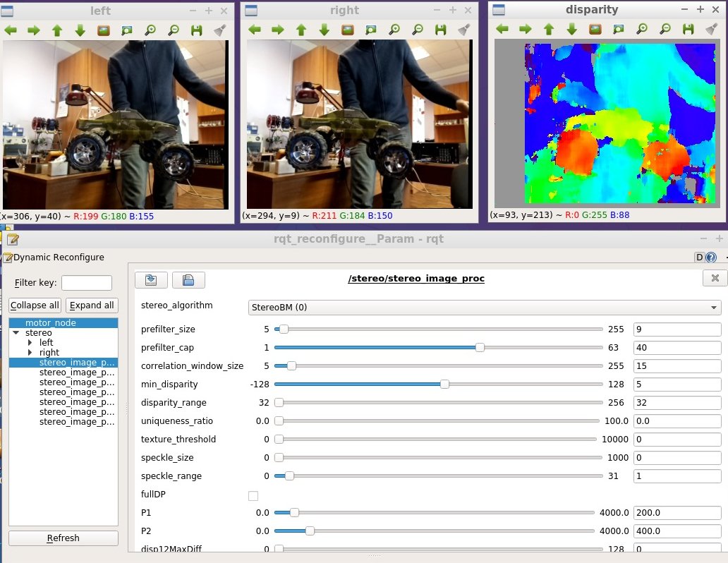
Task: Click the Filter key input field
Action: point(87,282)
